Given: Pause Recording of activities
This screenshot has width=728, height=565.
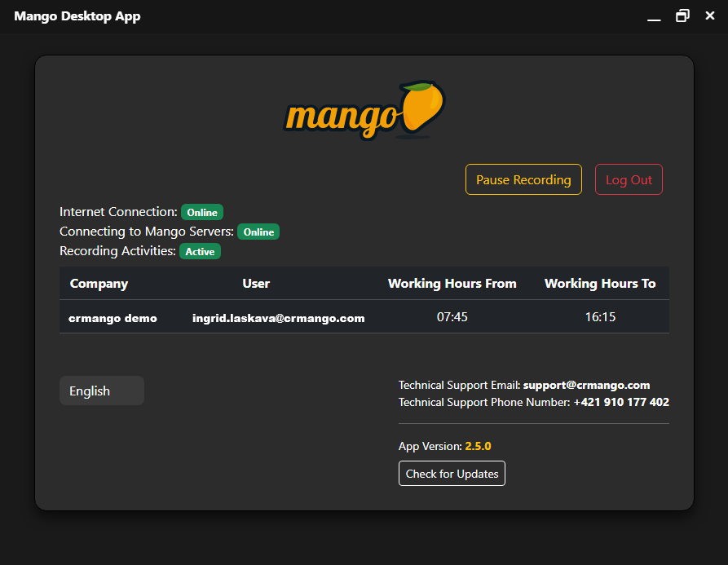Looking at the screenshot, I should 523,180.
